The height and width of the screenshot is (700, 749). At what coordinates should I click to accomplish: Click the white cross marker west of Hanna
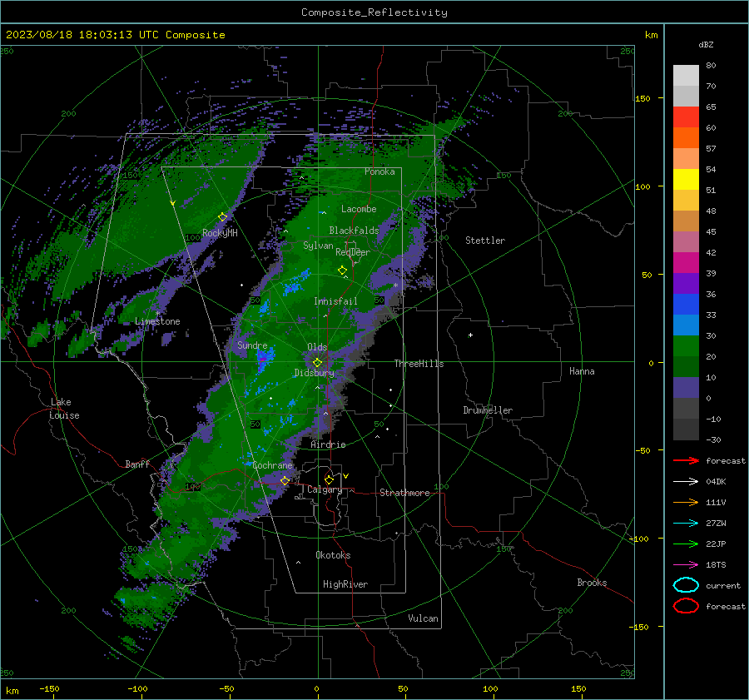coord(470,335)
